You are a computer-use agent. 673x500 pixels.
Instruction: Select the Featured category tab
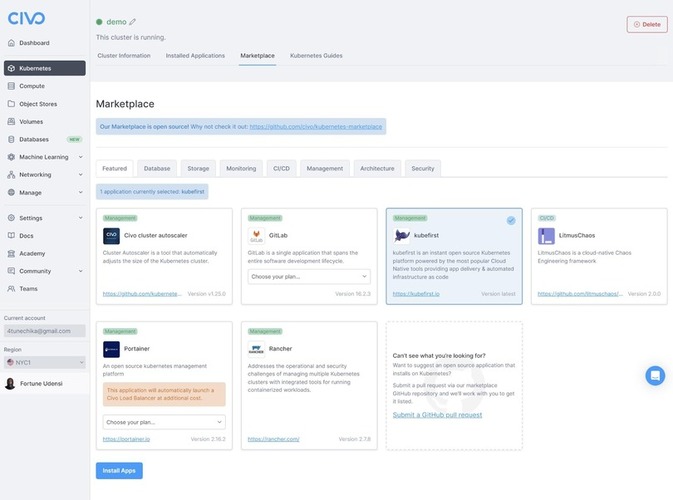click(115, 168)
